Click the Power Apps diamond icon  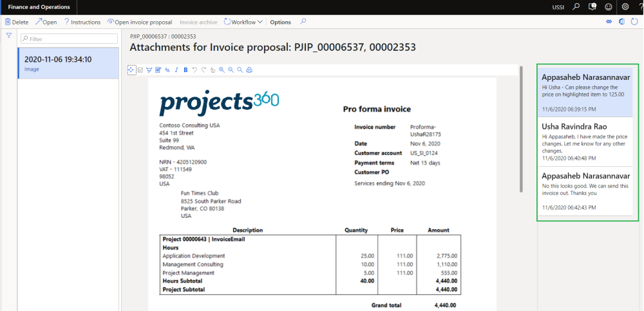pyautogui.click(x=609, y=22)
